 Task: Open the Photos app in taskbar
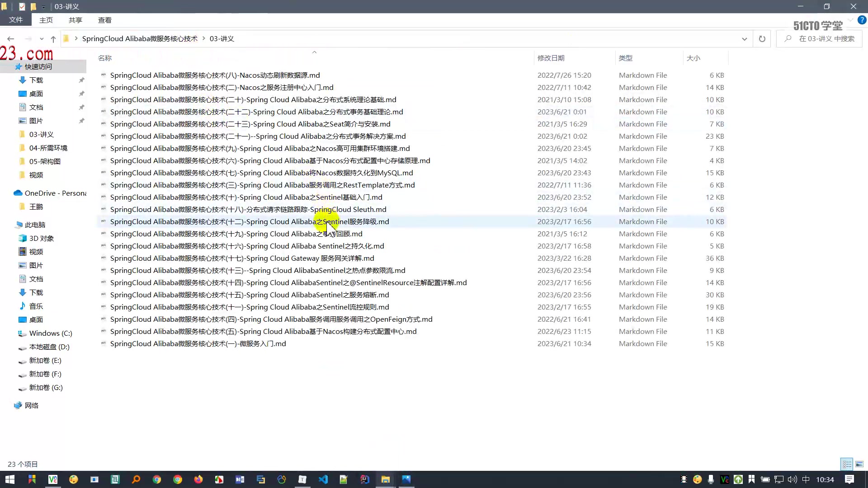pyautogui.click(x=406, y=479)
